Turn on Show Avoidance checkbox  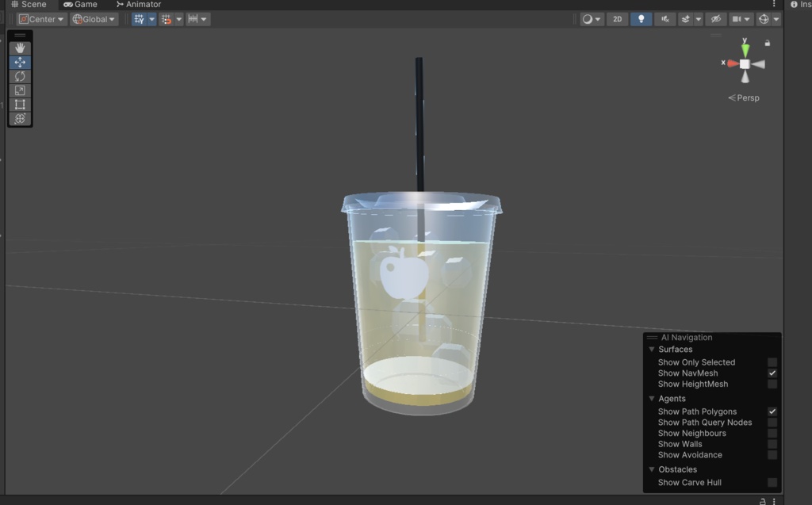pyautogui.click(x=772, y=455)
